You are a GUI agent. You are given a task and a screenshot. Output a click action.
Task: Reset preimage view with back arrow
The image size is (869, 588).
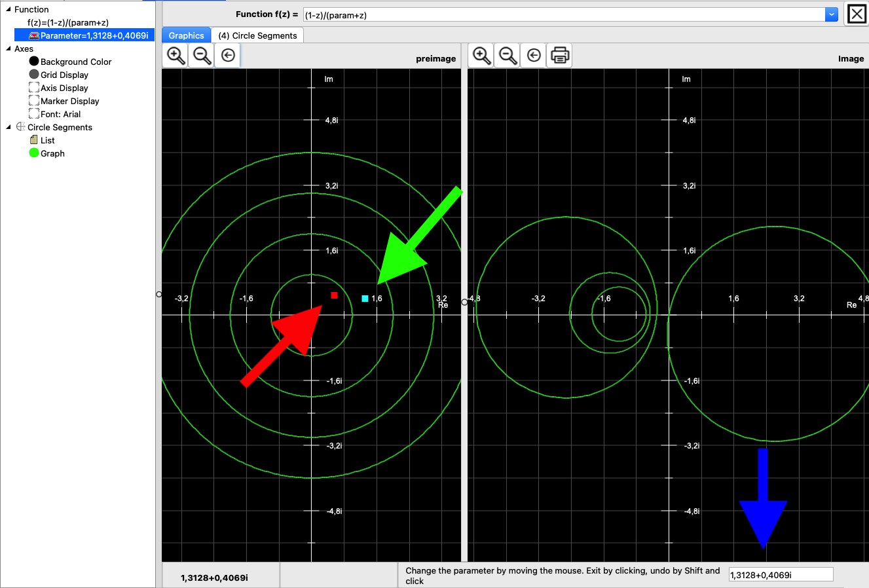click(x=228, y=56)
